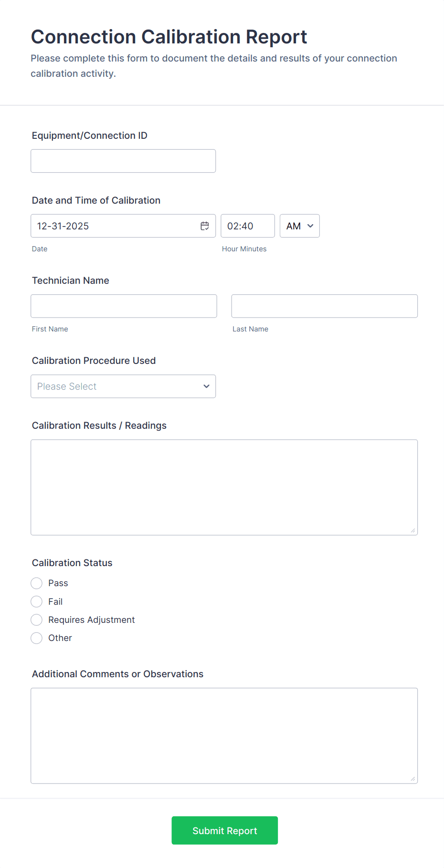Screen dimensions: 444x868
Task: Open the AM/PM dropdown
Action: click(x=299, y=226)
